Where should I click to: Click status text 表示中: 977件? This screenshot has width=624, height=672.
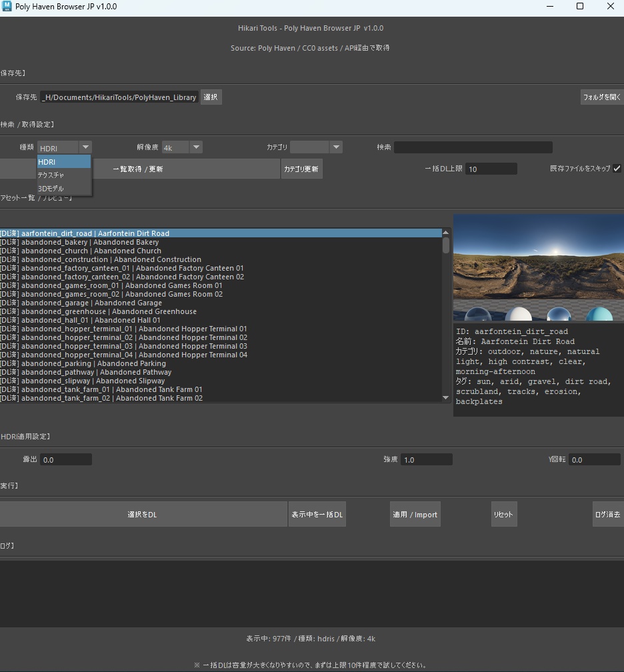268,639
